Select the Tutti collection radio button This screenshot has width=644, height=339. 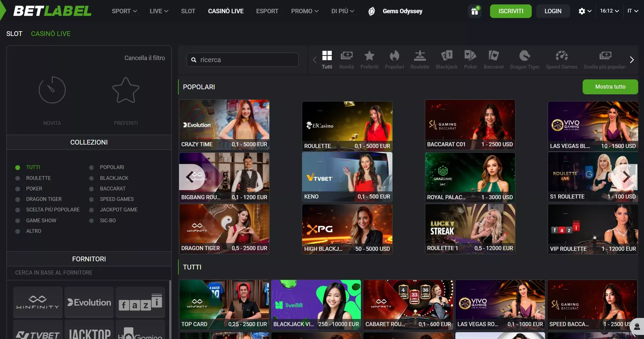click(18, 168)
